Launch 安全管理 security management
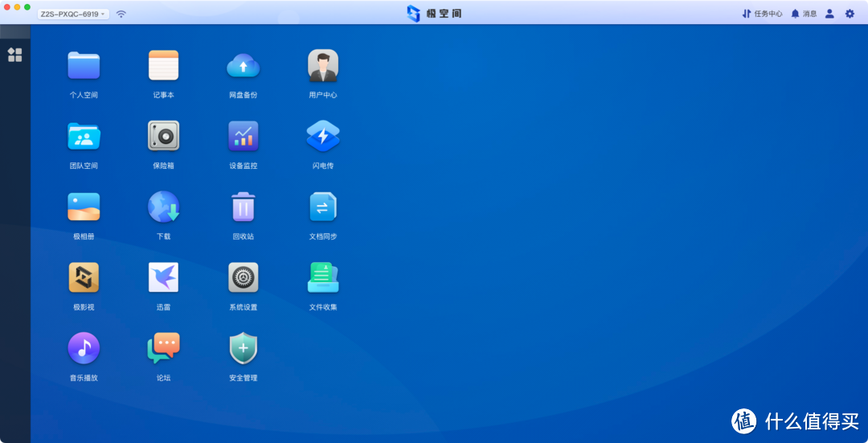This screenshot has width=868, height=443. 243,348
